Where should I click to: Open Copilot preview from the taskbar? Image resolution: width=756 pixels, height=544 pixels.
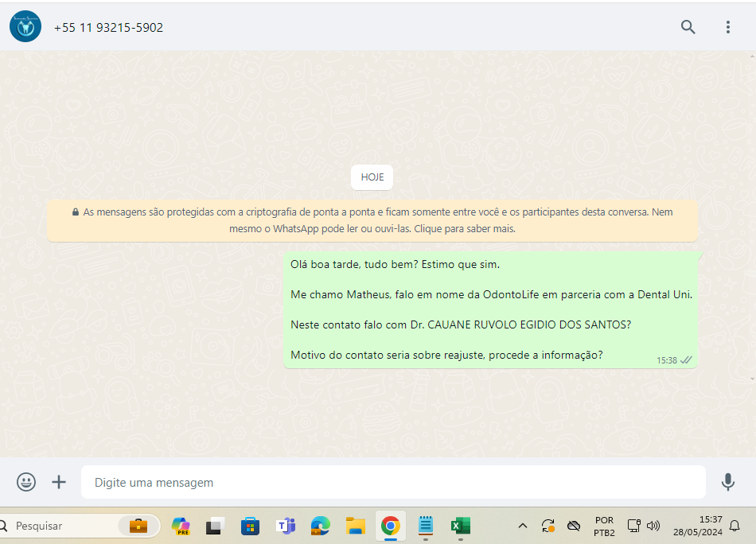click(x=181, y=526)
